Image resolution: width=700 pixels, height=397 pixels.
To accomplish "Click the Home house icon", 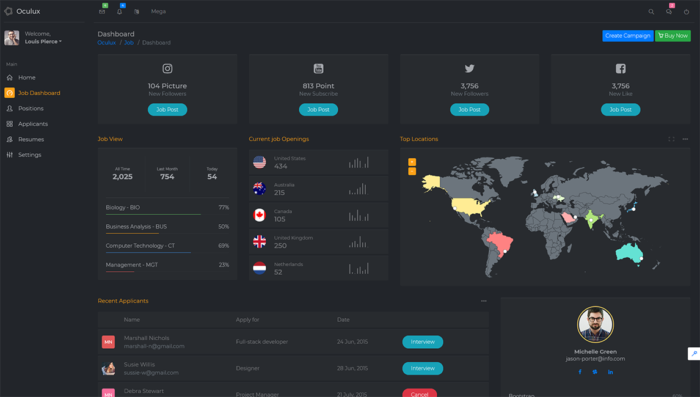I will (x=9, y=78).
